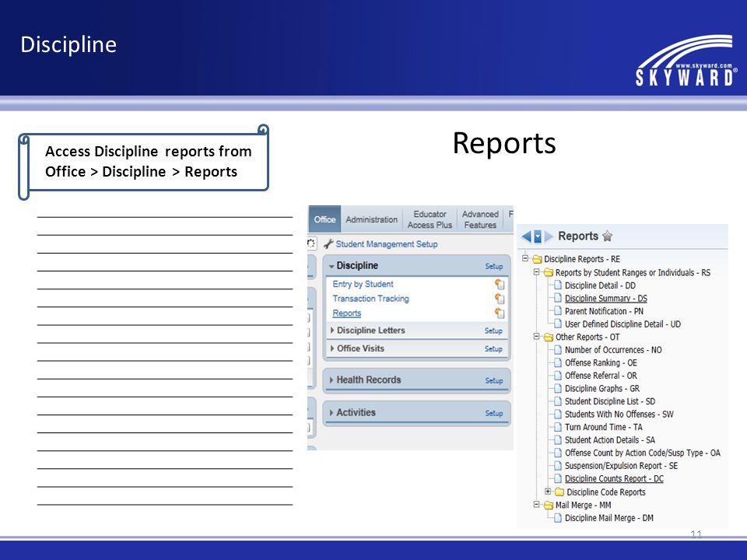Screen dimensions: 747x560
Task: Click Setup beside Discipline Letters
Action: tap(493, 331)
